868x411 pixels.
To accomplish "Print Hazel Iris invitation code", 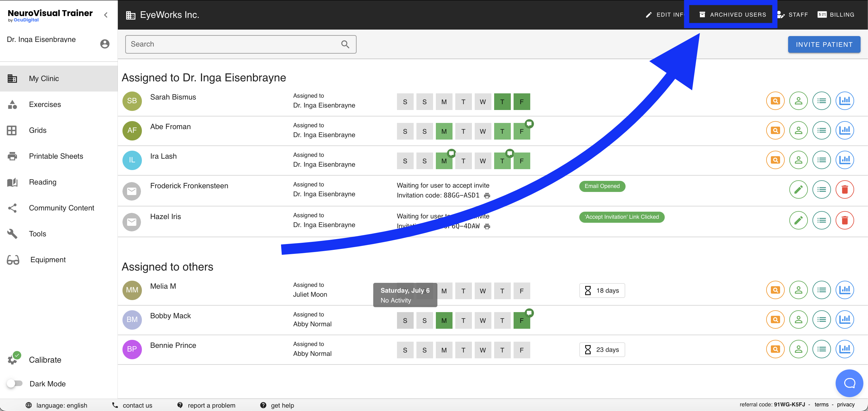I will [x=487, y=226].
